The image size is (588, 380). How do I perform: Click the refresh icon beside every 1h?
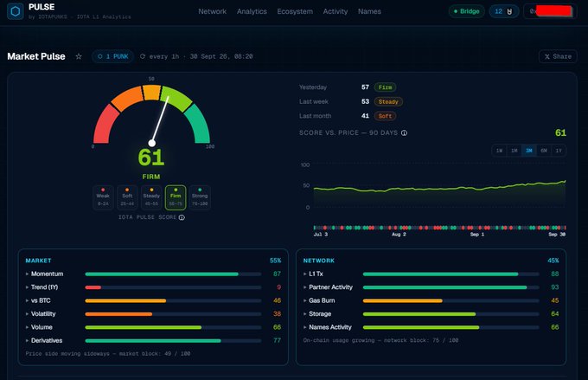click(x=143, y=56)
